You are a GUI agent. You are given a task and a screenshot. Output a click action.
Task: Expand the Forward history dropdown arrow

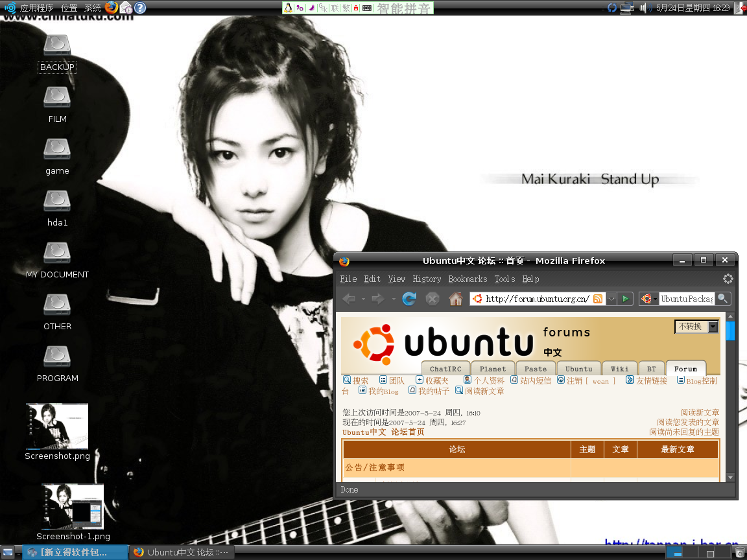[x=394, y=299]
